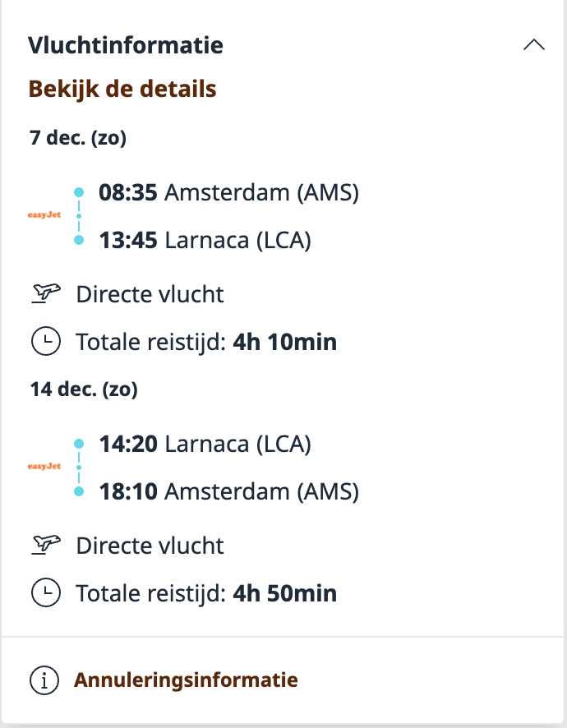This screenshot has height=728, width=567.
Task: Click the departure dot at 08:35 Amsterdam
Action: tap(79, 191)
